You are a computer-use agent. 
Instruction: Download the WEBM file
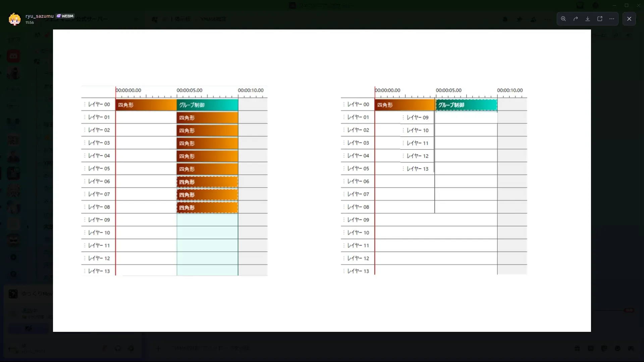(x=588, y=19)
